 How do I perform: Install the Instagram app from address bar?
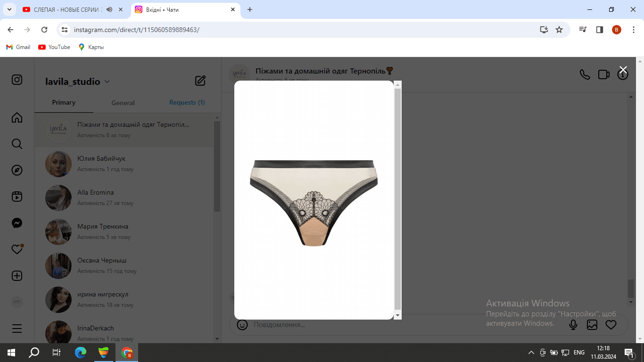[544, 30]
